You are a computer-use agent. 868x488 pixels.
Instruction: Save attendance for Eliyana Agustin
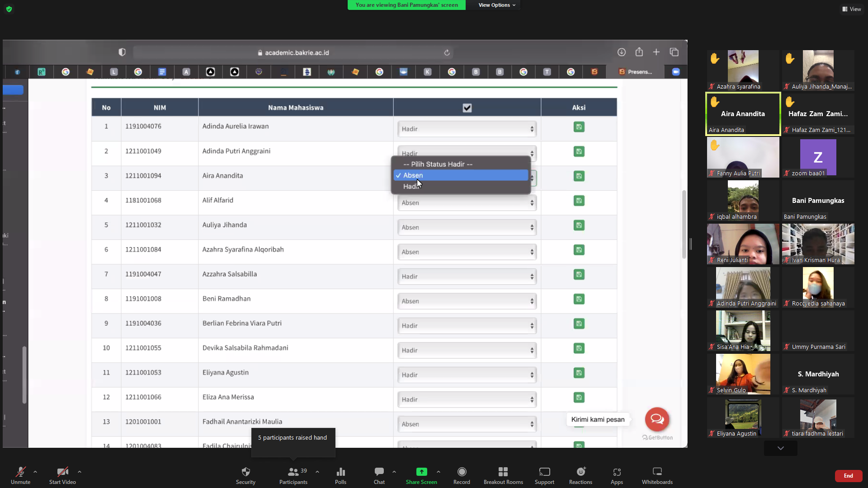[579, 373]
